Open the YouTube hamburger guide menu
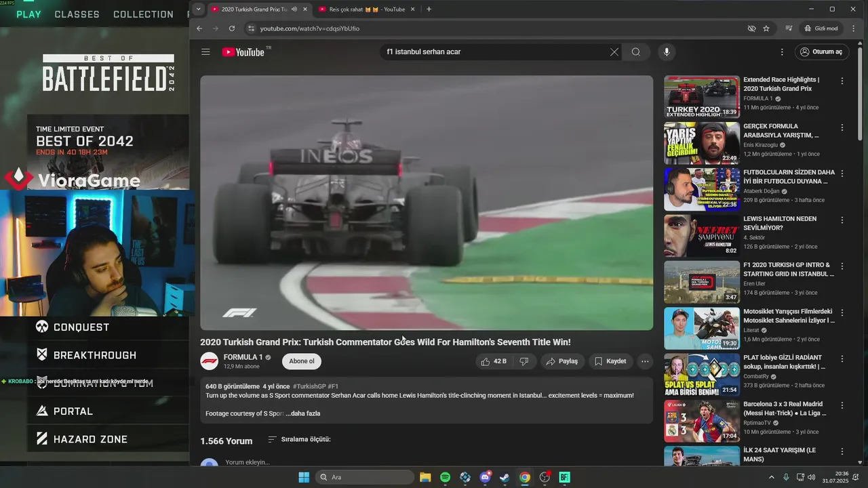 (x=205, y=52)
